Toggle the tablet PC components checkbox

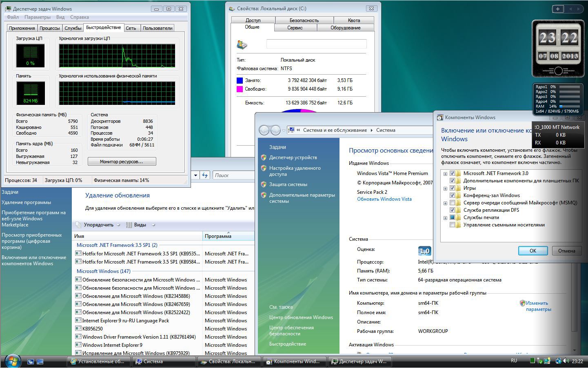pos(452,181)
